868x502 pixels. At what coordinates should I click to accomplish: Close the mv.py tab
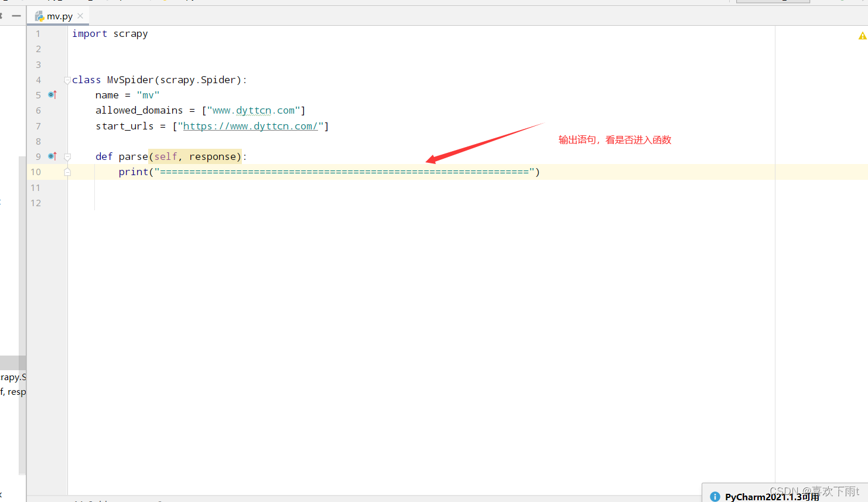point(80,16)
